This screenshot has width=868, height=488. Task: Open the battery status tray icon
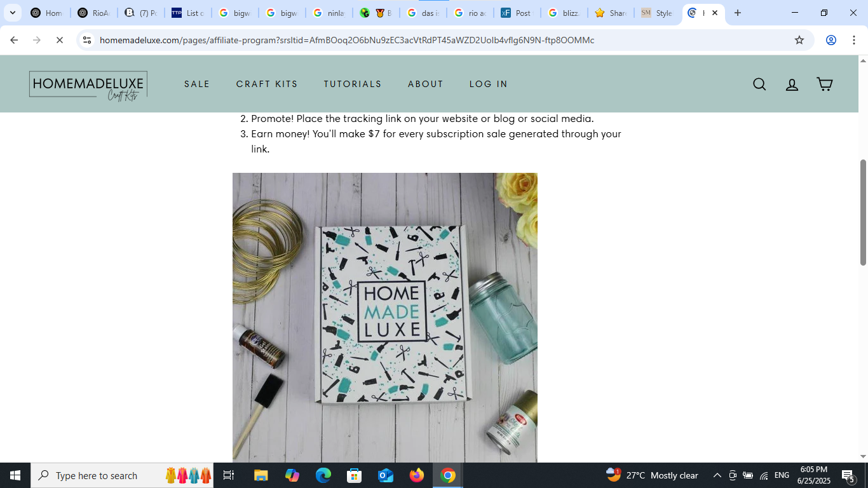(x=748, y=475)
